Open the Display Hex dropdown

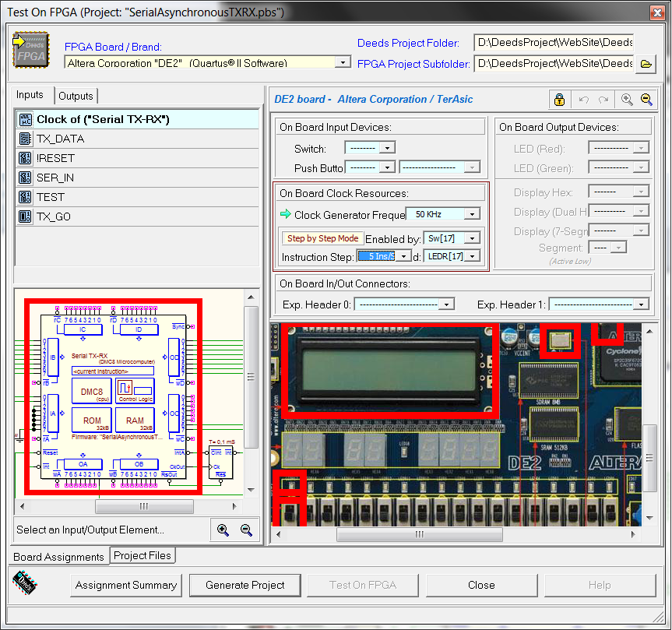tap(641, 192)
